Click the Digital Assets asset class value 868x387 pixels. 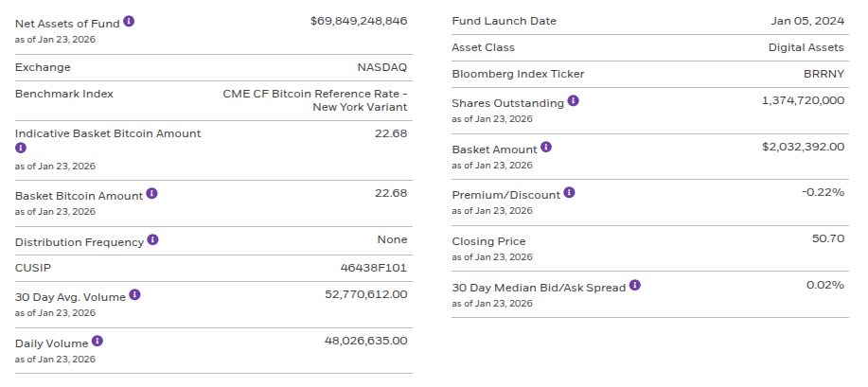[x=806, y=47]
